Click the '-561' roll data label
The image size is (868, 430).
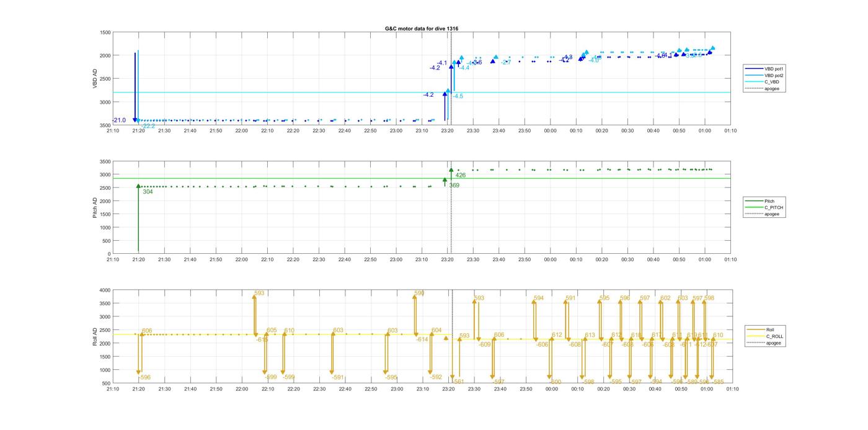[458, 382]
